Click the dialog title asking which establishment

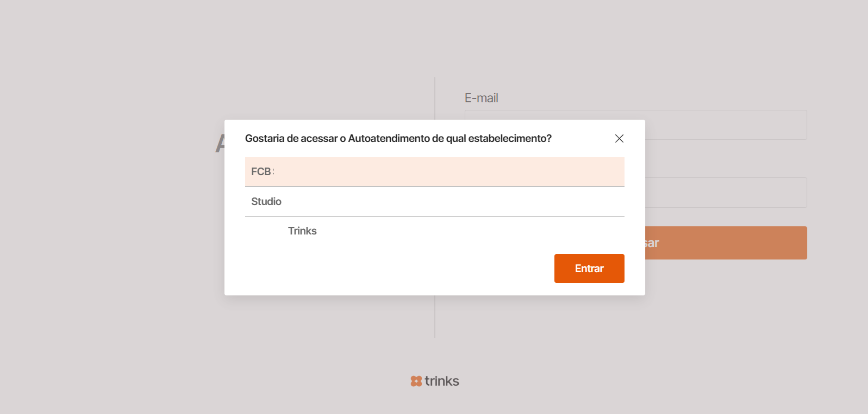(x=398, y=138)
